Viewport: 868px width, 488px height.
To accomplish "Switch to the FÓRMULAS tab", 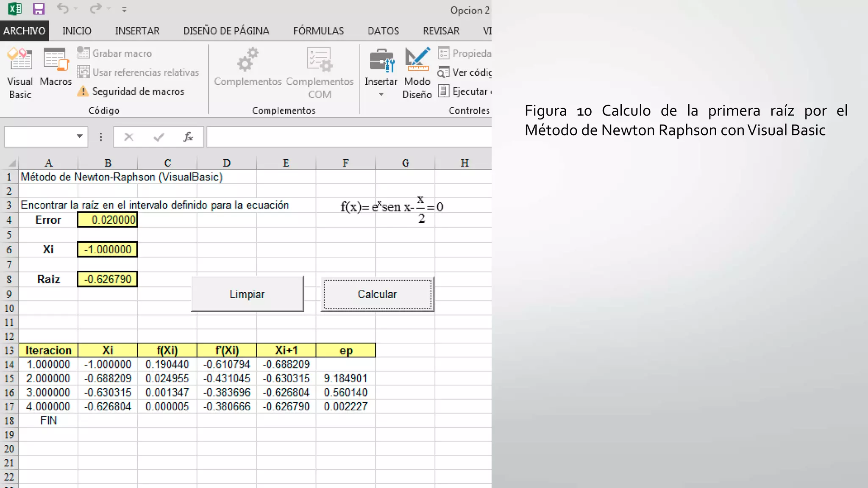I will [x=318, y=31].
